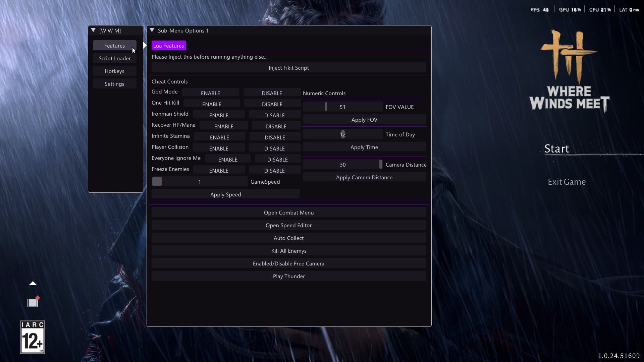
Task: Click the Numeric Controls heading
Action: (324, 93)
